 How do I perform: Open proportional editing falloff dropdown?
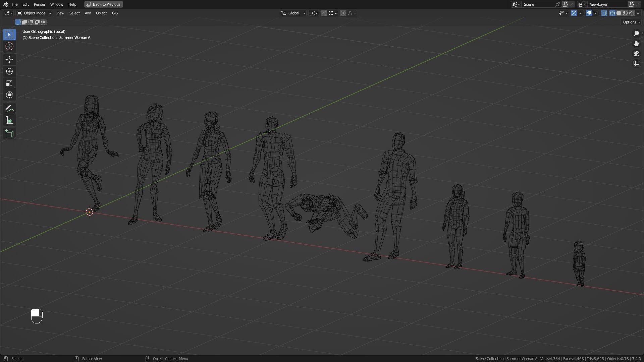pyautogui.click(x=352, y=13)
